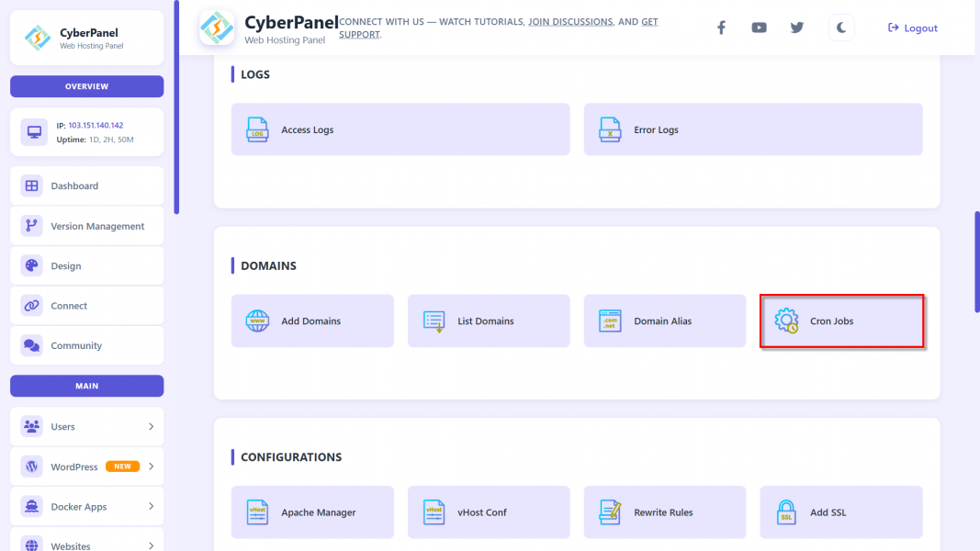
Task: Click the Access Logs file icon
Action: (x=257, y=129)
